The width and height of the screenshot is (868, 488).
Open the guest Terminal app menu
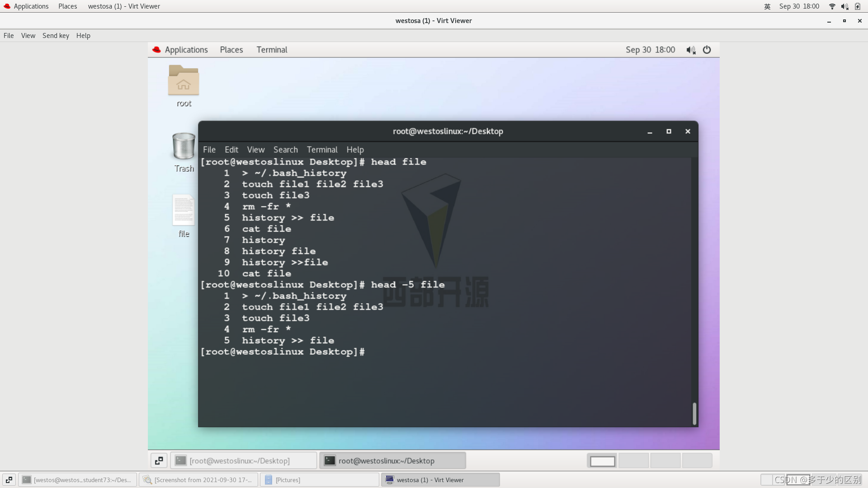click(272, 50)
